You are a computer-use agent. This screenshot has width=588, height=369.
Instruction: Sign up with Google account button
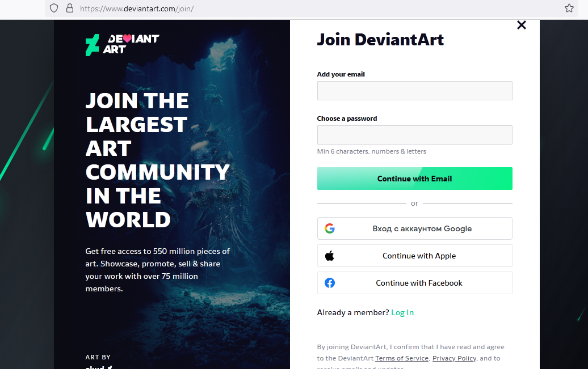coord(414,228)
